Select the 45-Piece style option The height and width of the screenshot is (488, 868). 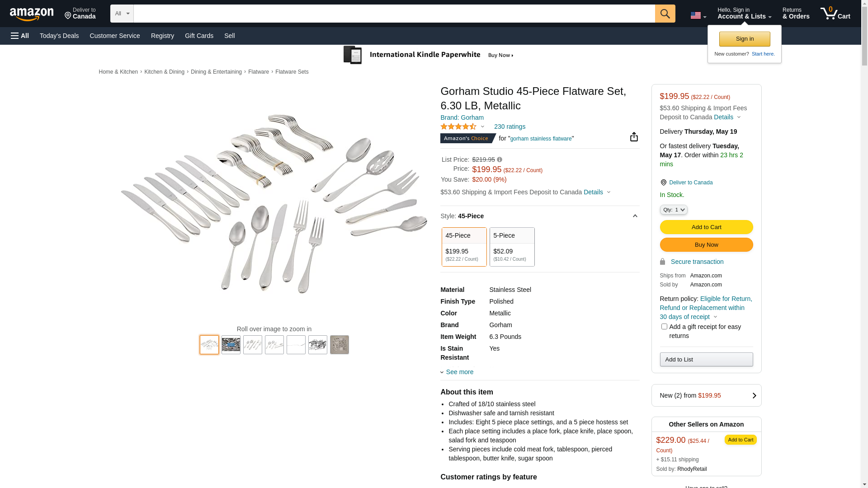tap(464, 247)
